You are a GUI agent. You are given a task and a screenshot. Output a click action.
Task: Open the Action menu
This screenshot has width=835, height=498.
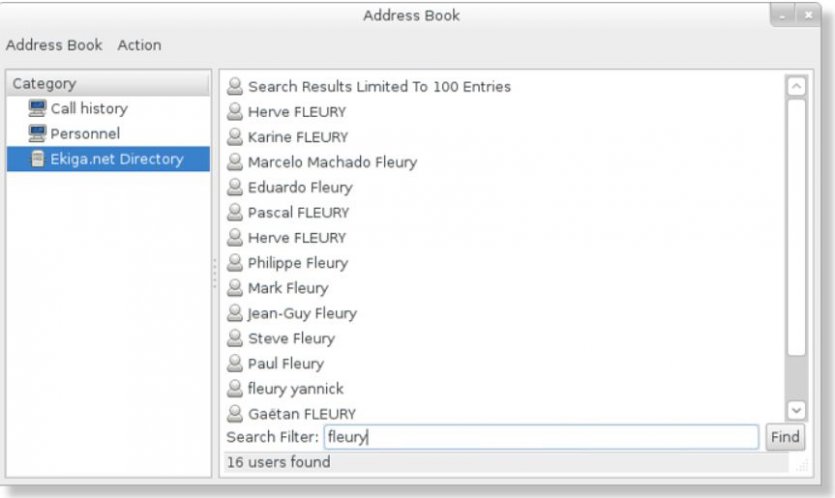(x=139, y=45)
